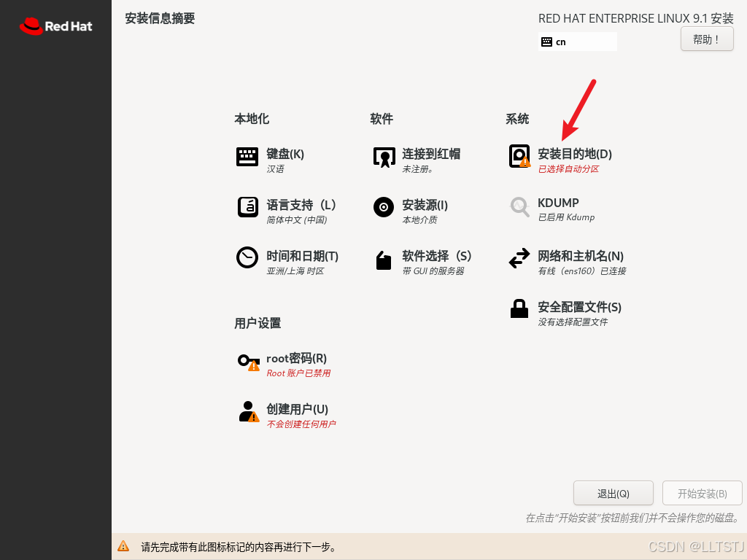Open 键盘(K) settings
Image resolution: width=747 pixels, height=560 pixels.
pos(285,154)
